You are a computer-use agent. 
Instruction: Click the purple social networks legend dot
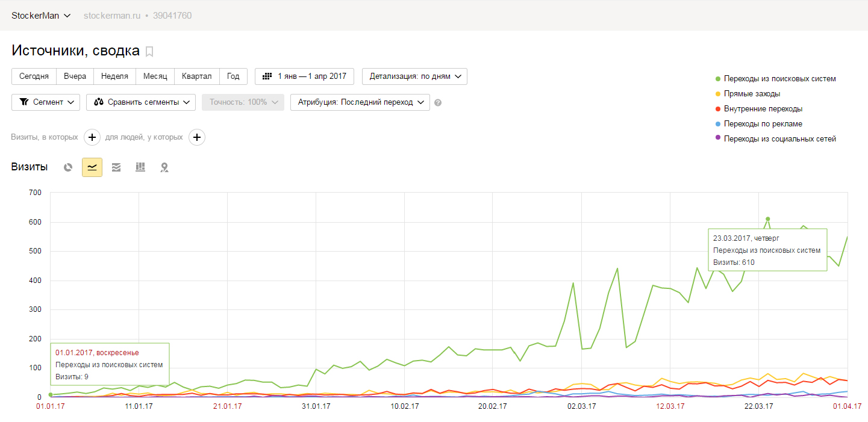[x=717, y=139]
